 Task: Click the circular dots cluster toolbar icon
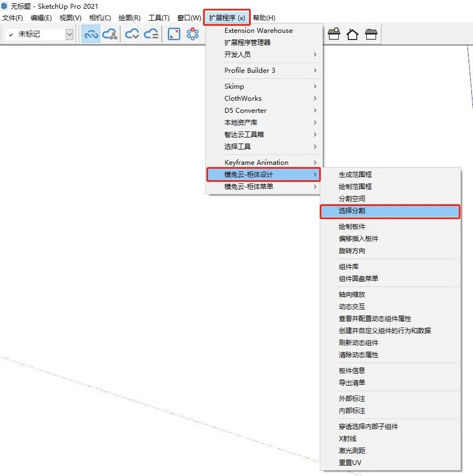pyautogui.click(x=193, y=35)
